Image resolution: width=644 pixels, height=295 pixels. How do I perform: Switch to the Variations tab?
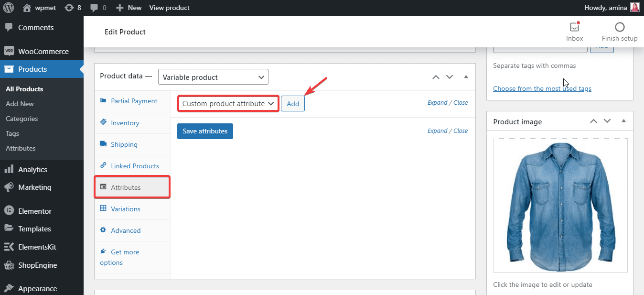(x=126, y=209)
